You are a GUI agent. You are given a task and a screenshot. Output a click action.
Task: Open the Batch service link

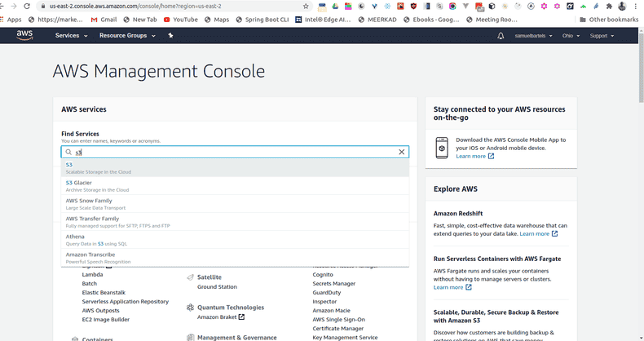coord(89,283)
